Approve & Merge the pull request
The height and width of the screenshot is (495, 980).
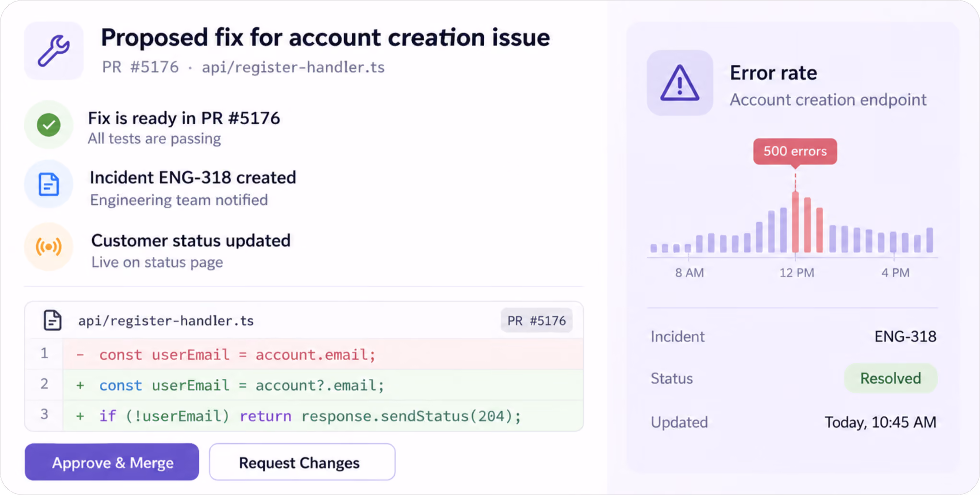(x=112, y=462)
